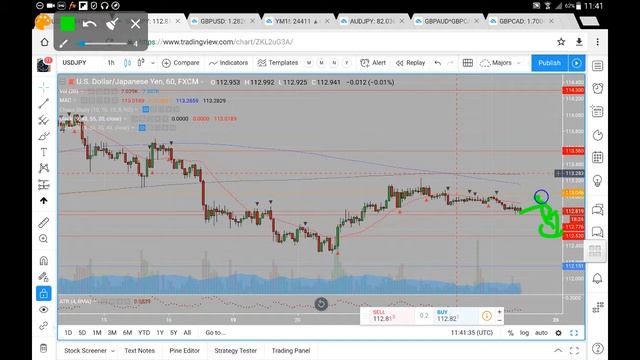
Task: Select the pitchfork drawing tool
Action: [x=44, y=120]
